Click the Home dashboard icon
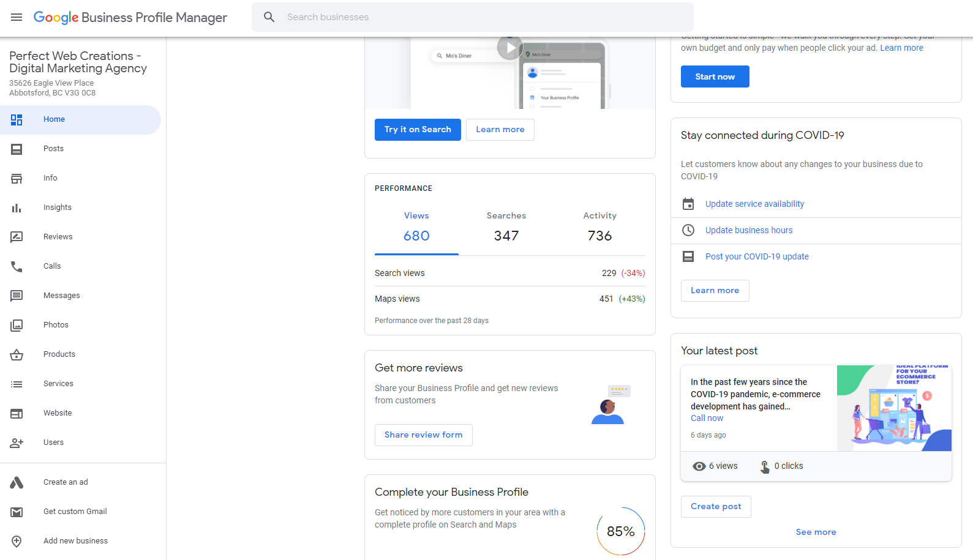Screen dimensions: 973x560 point(17,120)
